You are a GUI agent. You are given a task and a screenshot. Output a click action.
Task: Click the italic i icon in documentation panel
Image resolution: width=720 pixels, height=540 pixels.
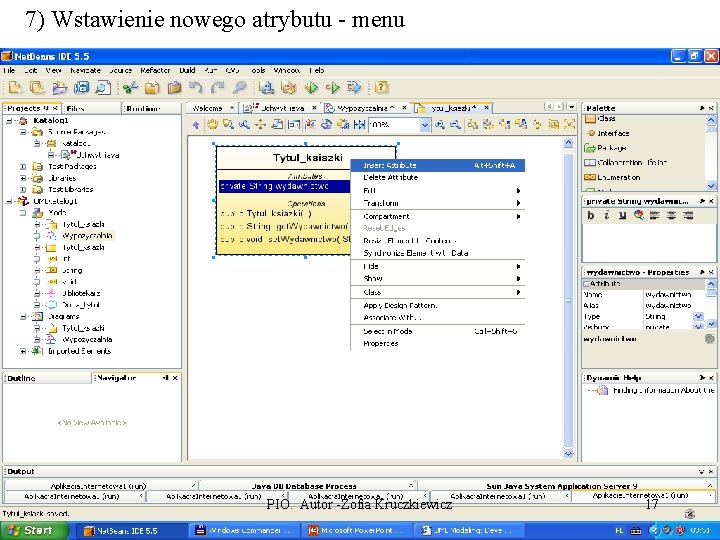pyautogui.click(x=607, y=215)
